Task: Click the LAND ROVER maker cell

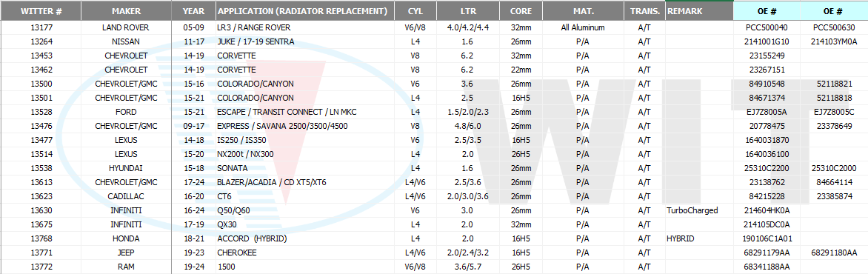Action: tap(126, 27)
